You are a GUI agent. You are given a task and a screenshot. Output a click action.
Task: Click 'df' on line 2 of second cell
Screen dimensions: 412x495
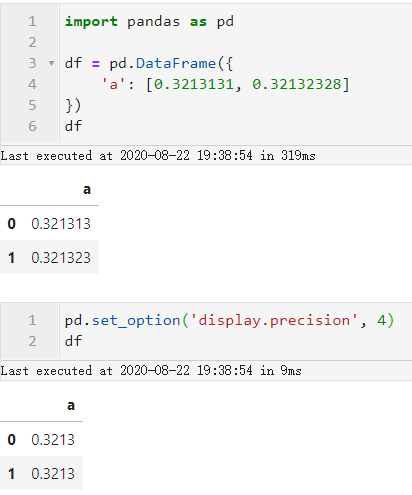73,341
